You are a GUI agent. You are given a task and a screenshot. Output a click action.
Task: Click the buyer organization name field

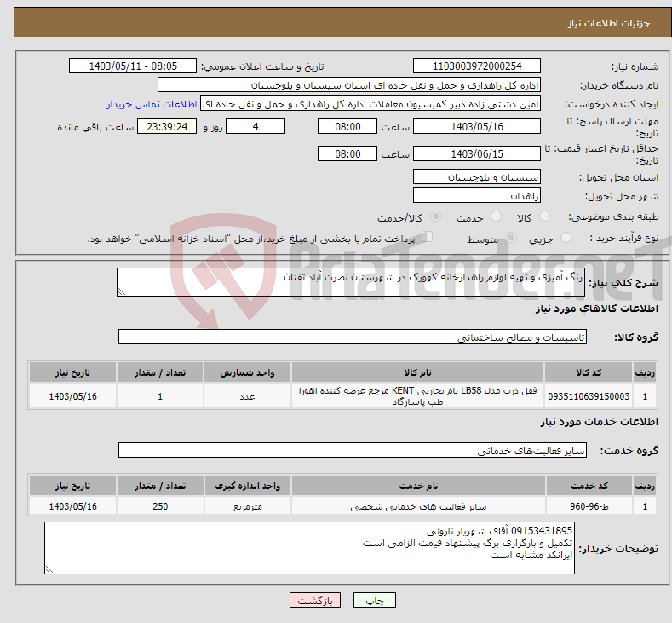(349, 85)
